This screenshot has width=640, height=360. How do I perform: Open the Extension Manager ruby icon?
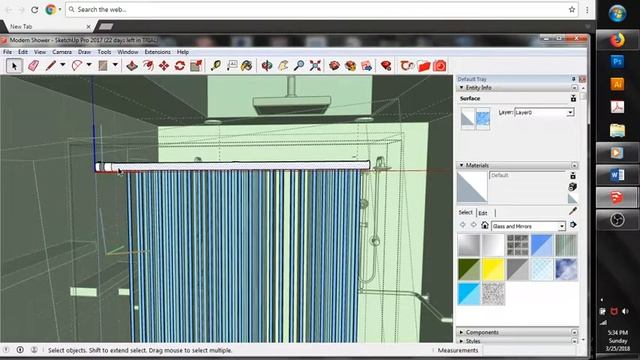(386, 66)
